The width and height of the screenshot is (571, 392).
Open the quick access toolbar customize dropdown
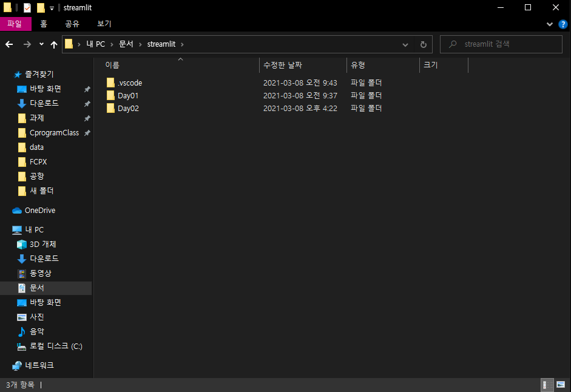[52, 8]
